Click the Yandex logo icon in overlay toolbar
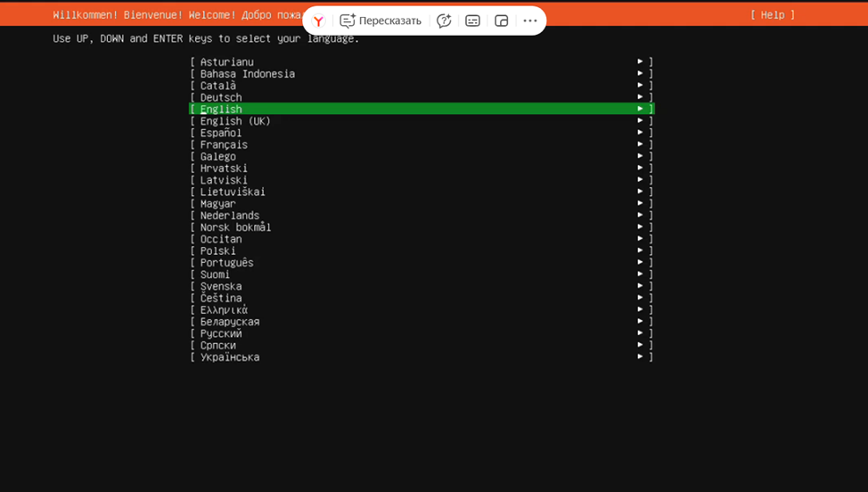The image size is (868, 492). tap(318, 21)
